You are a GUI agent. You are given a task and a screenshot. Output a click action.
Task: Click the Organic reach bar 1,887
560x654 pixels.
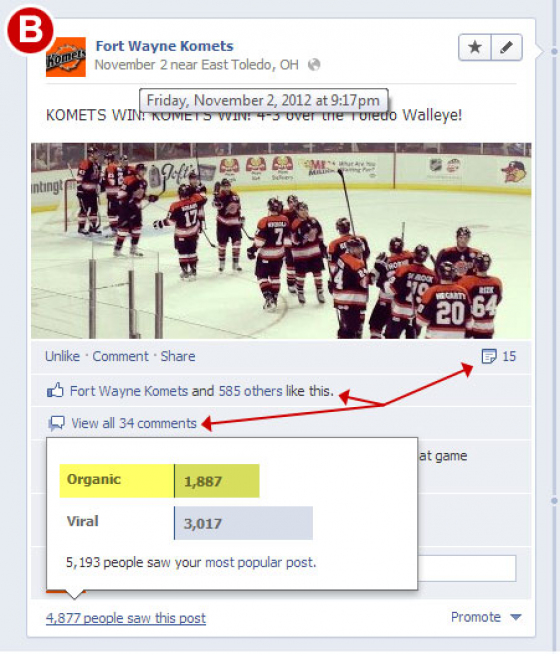click(x=217, y=481)
